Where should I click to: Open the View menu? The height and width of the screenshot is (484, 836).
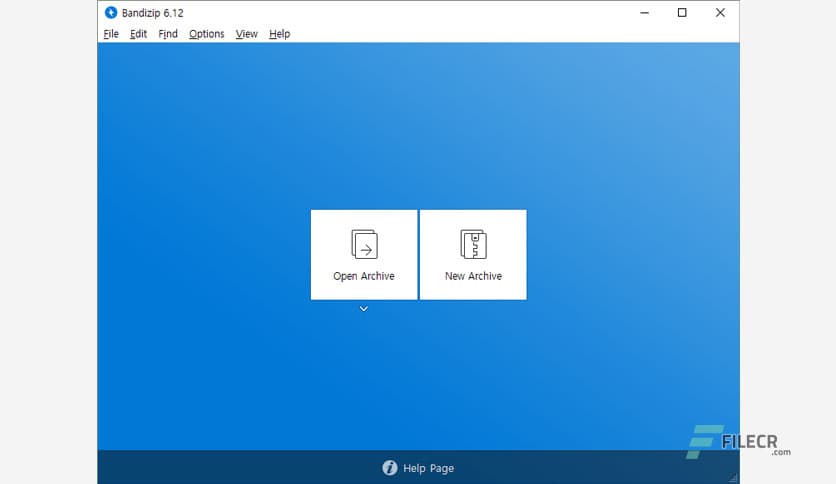(246, 34)
